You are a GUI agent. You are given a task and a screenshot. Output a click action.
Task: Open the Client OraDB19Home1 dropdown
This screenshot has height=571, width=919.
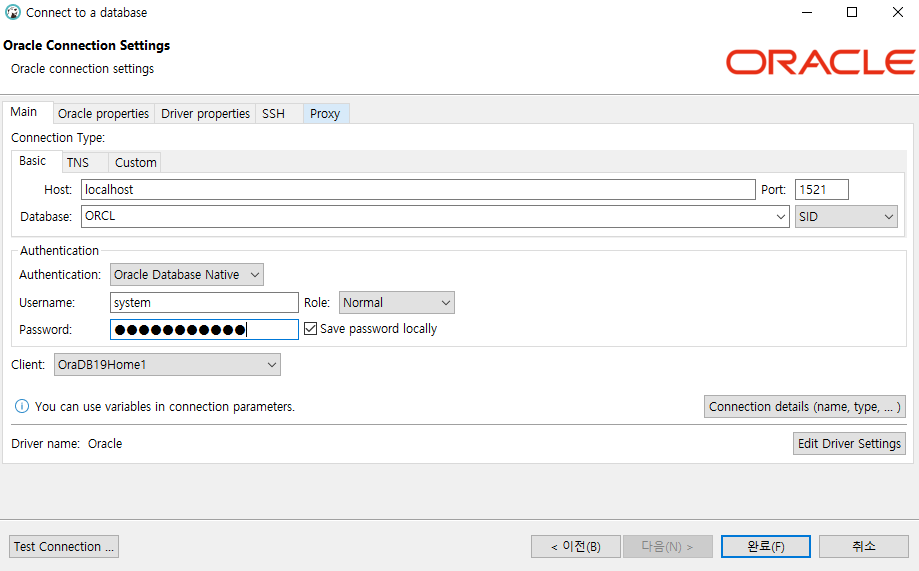(x=167, y=365)
